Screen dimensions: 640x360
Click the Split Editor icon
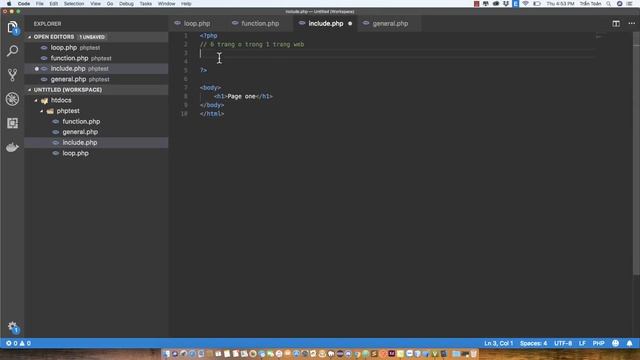tap(616, 24)
